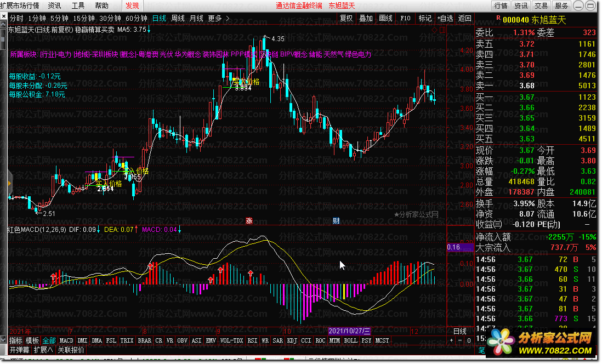Open the 发现 tab
The image size is (602, 364).
[133, 6]
